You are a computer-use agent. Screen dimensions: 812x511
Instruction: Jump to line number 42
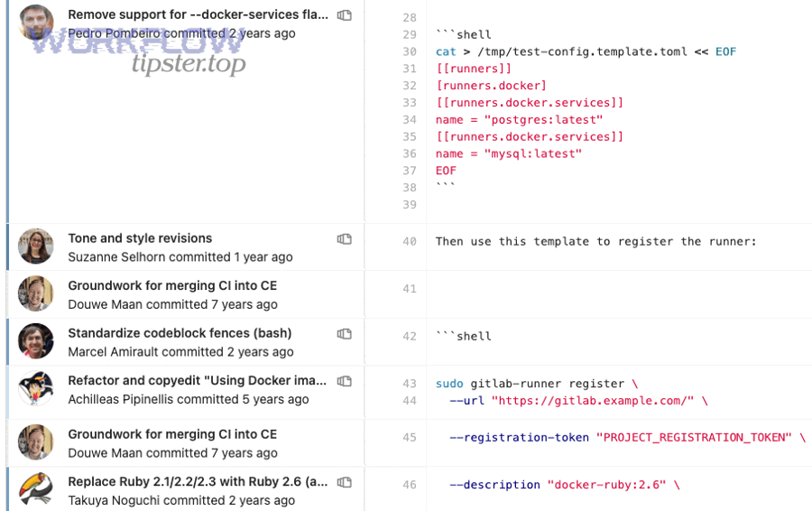click(x=410, y=337)
